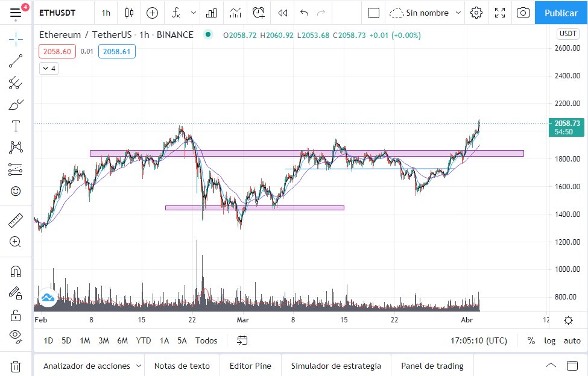Start bar replay mode
Viewport: 588px width, 376px height.
[282, 13]
